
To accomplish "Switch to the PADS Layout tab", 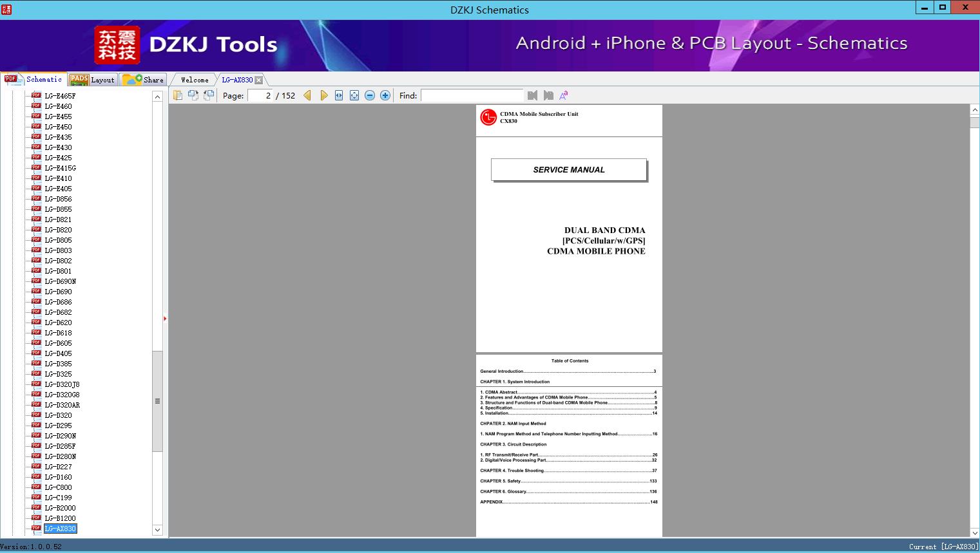I will pos(92,80).
